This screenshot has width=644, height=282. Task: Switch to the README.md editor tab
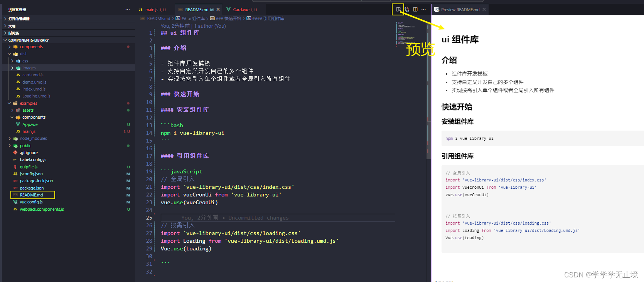click(x=199, y=10)
